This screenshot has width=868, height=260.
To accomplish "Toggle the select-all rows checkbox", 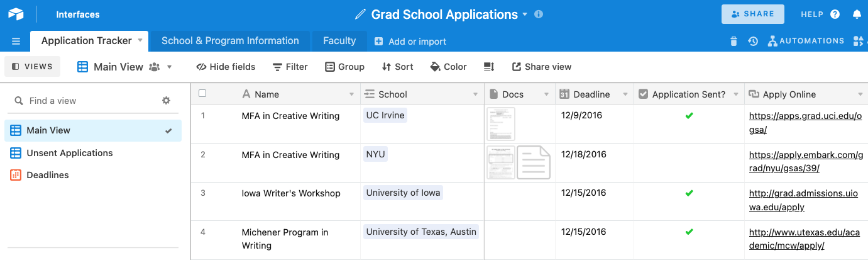I will pos(202,94).
